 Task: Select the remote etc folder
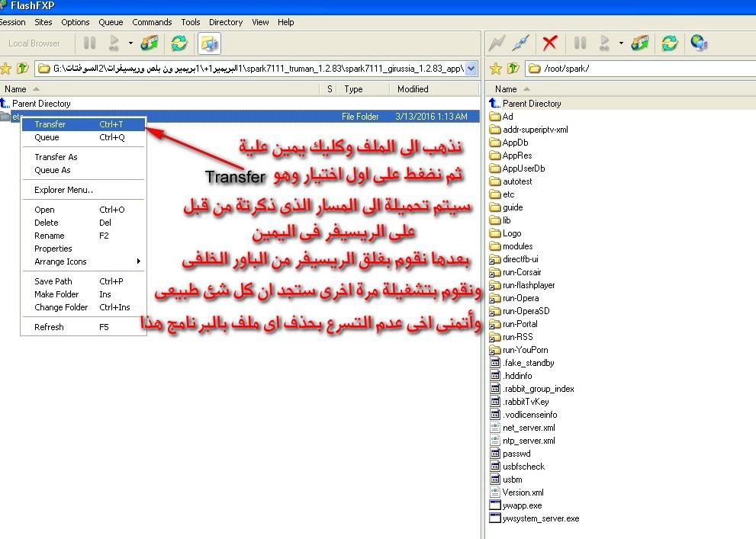[x=508, y=194]
